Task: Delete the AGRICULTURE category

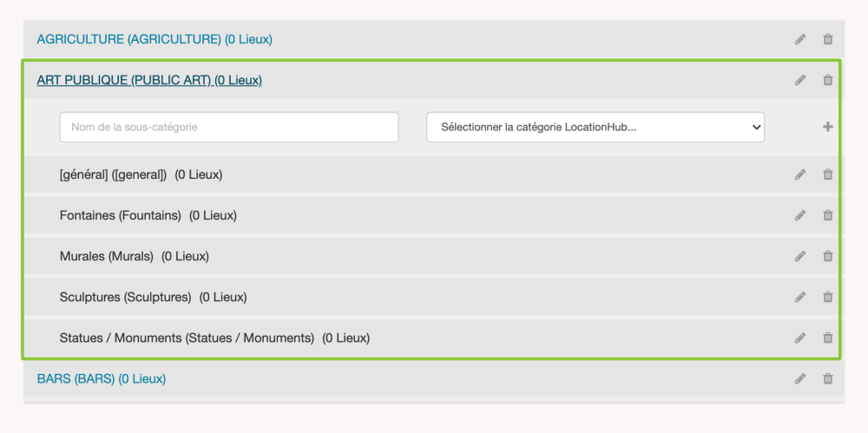Action: pyautogui.click(x=827, y=39)
